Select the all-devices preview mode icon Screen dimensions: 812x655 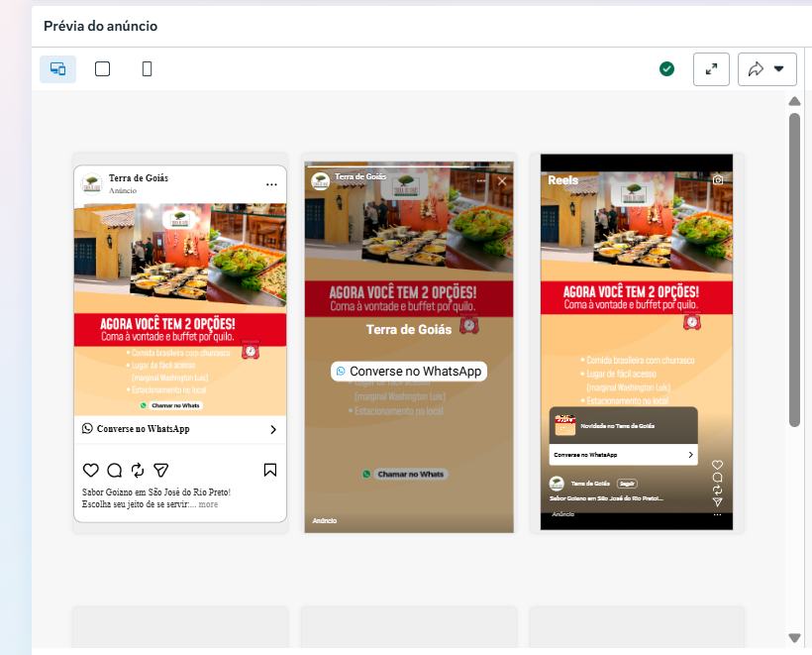58,69
